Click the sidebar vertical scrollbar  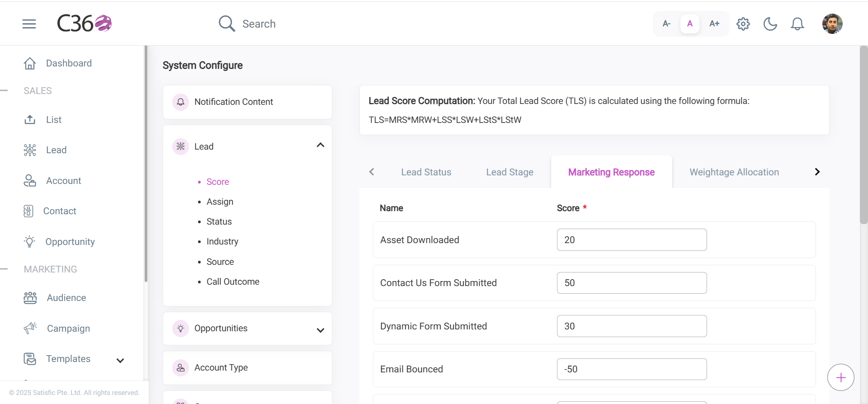(146, 164)
